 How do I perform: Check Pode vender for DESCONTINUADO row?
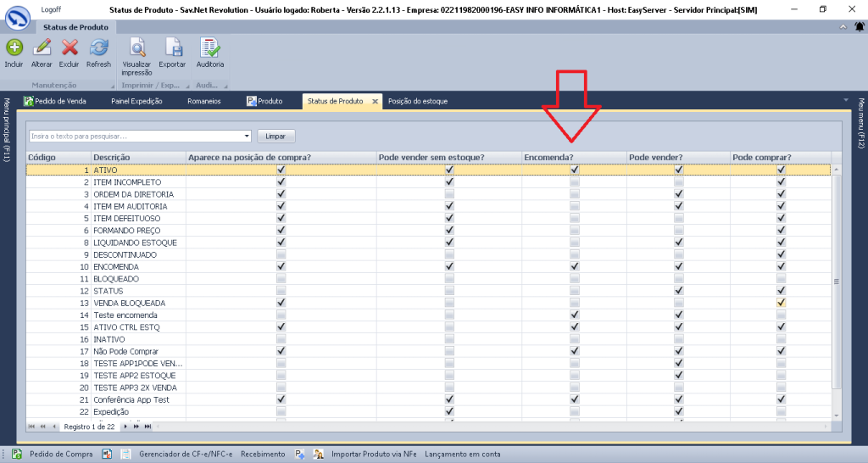click(x=678, y=254)
